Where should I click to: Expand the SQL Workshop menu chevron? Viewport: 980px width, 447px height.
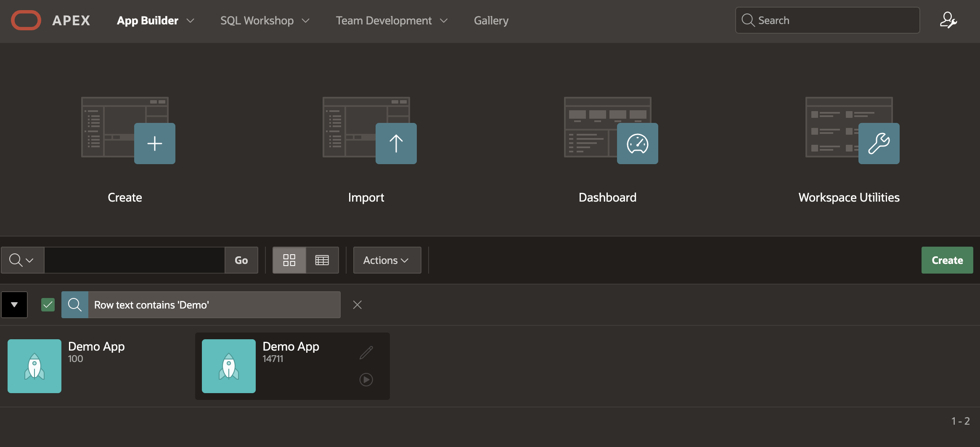[x=306, y=21]
